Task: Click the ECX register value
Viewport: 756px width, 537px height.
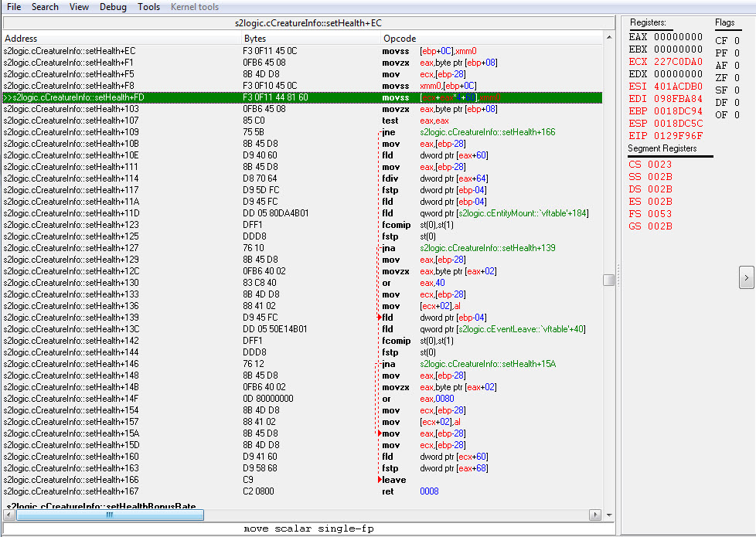Action: tap(678, 62)
